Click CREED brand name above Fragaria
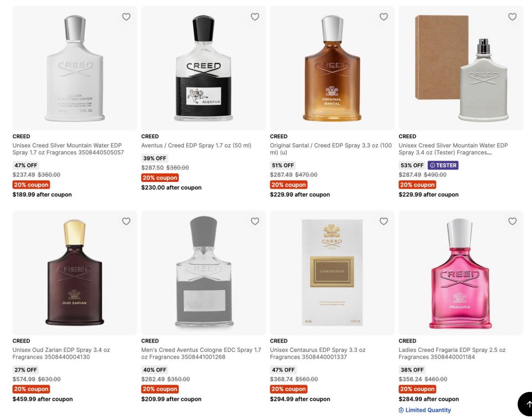This screenshot has height=420, width=532. [407, 341]
